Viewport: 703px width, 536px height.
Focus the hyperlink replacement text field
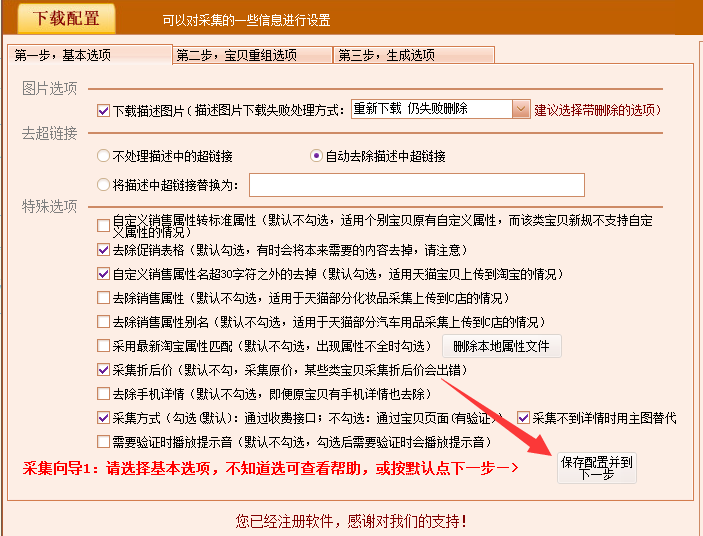417,185
